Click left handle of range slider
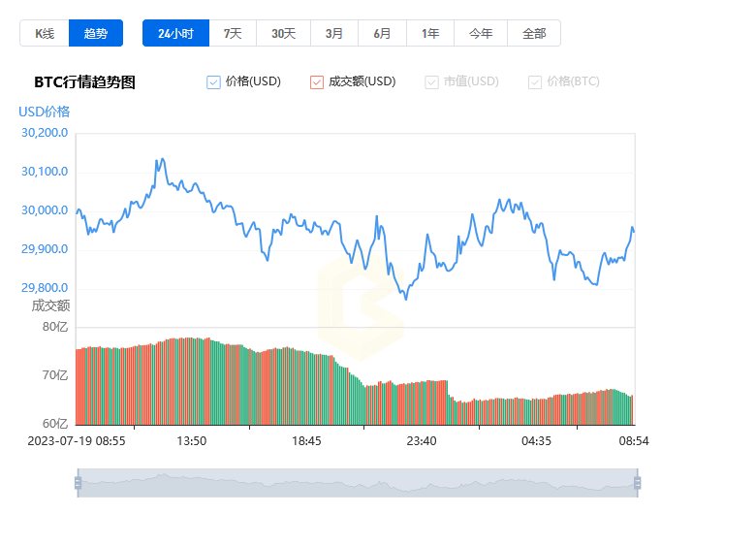The image size is (756, 546). coord(78,483)
